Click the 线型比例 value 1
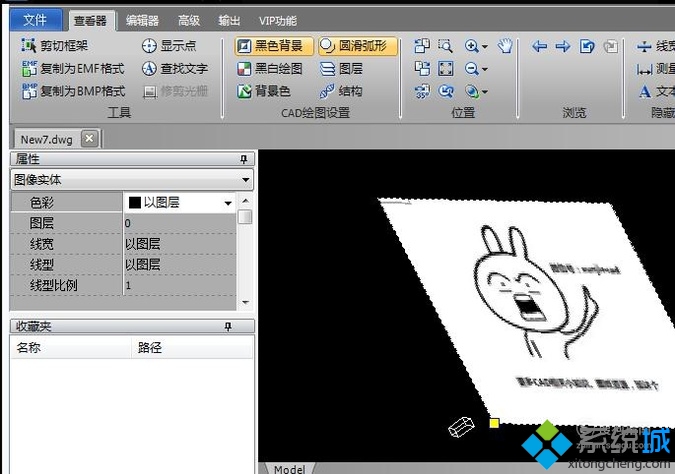675x474 pixels. (180, 285)
